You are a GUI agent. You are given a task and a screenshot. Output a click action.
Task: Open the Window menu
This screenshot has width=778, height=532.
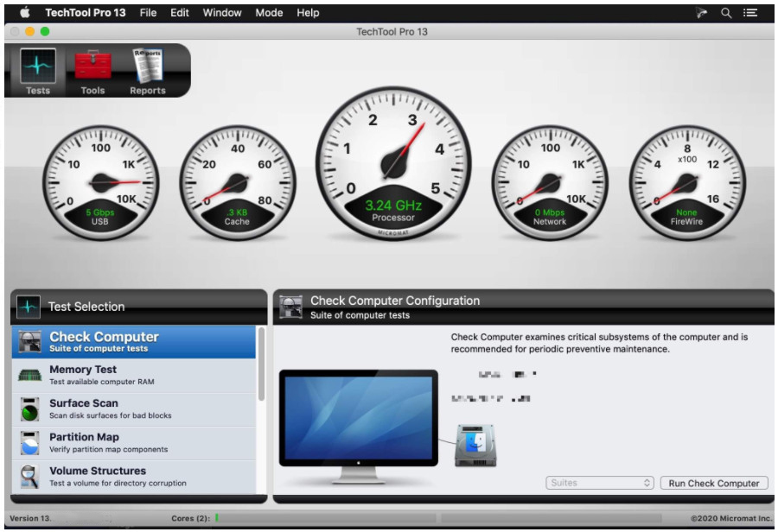coord(222,13)
